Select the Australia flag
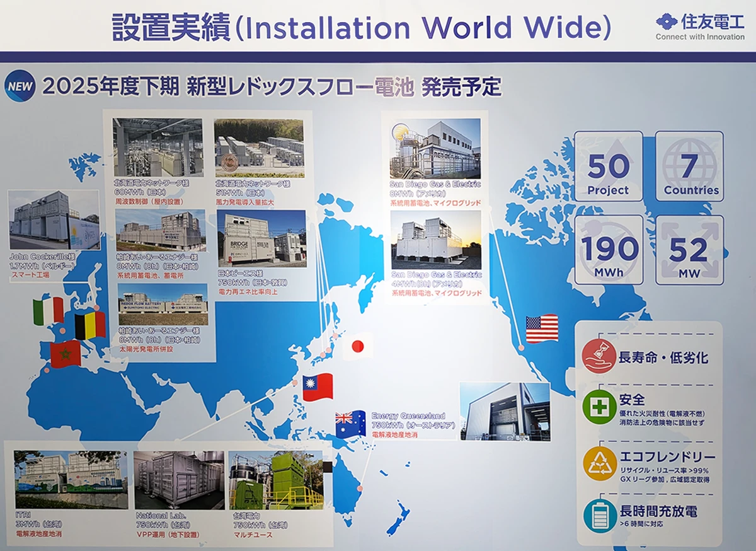756x551 pixels. [x=350, y=424]
